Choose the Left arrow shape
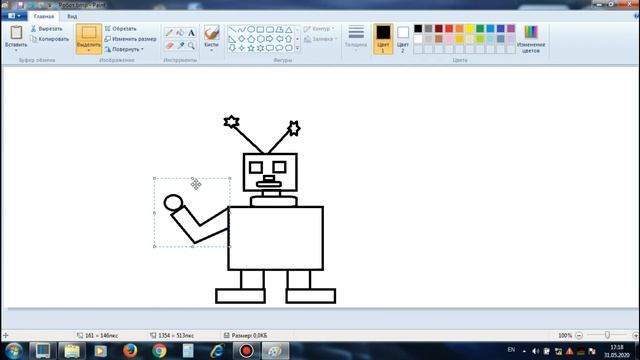 click(x=279, y=39)
